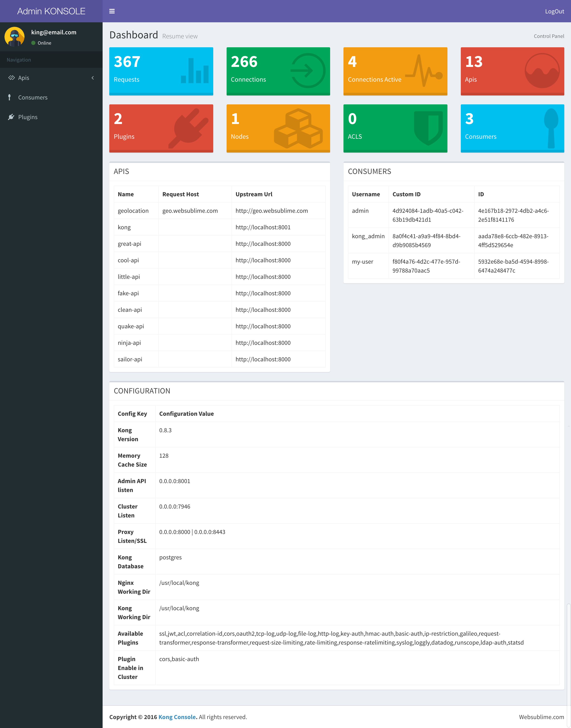The height and width of the screenshot is (728, 571).
Task: Click the ID starting 5932e68e
Action: point(513,266)
